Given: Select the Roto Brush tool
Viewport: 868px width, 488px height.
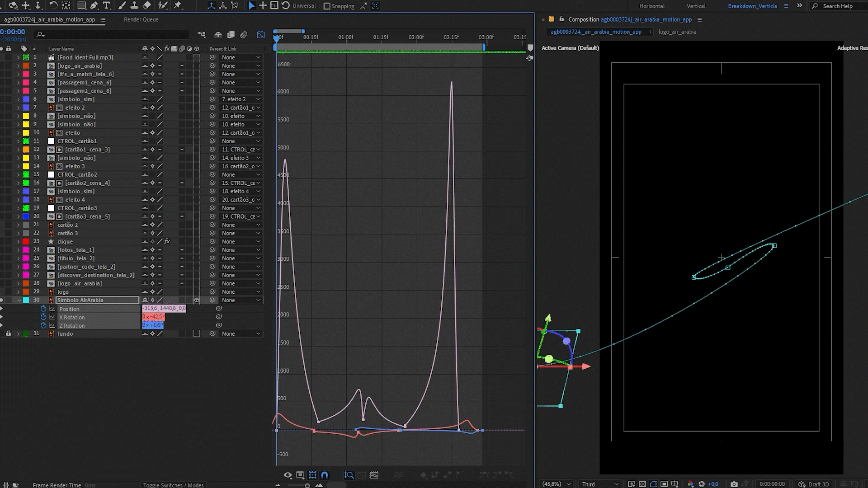Looking at the screenshot, I should [163, 5].
